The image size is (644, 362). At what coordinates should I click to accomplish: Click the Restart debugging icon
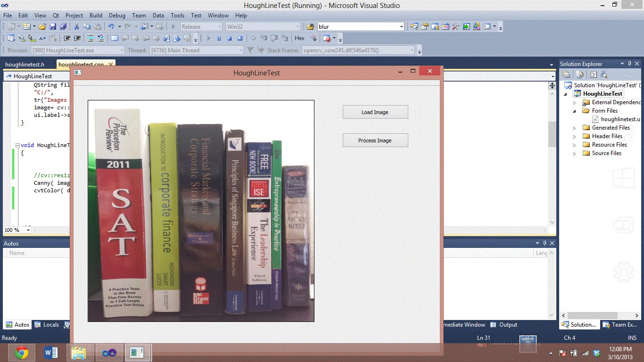coord(240,38)
